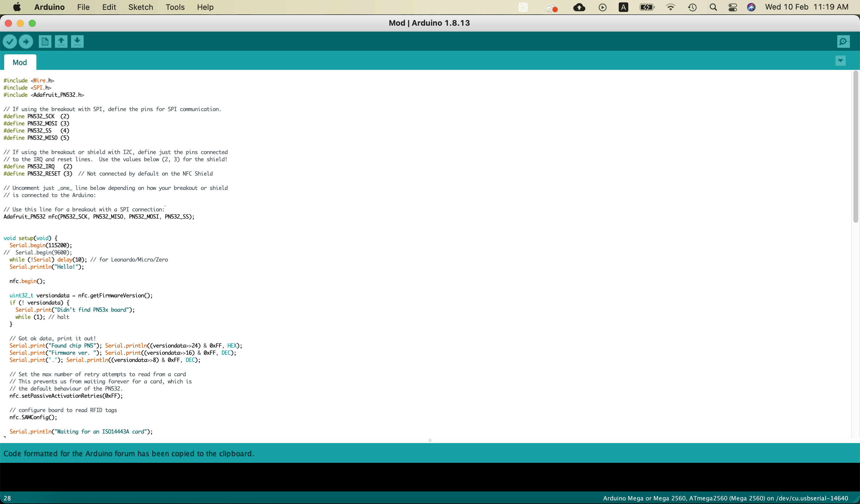Viewport: 860px width, 504px height.
Task: Click the date and time in menu bar
Action: (x=807, y=7)
